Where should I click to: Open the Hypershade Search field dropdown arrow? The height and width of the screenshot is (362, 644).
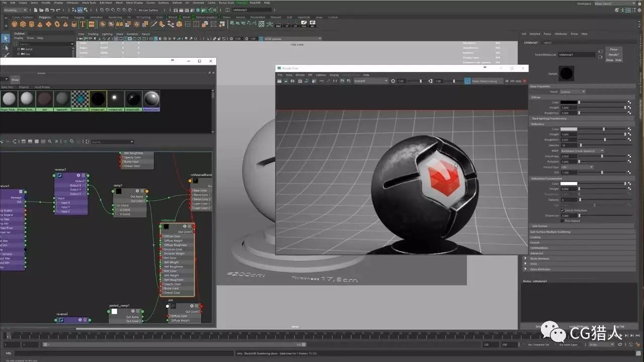(x=132, y=142)
